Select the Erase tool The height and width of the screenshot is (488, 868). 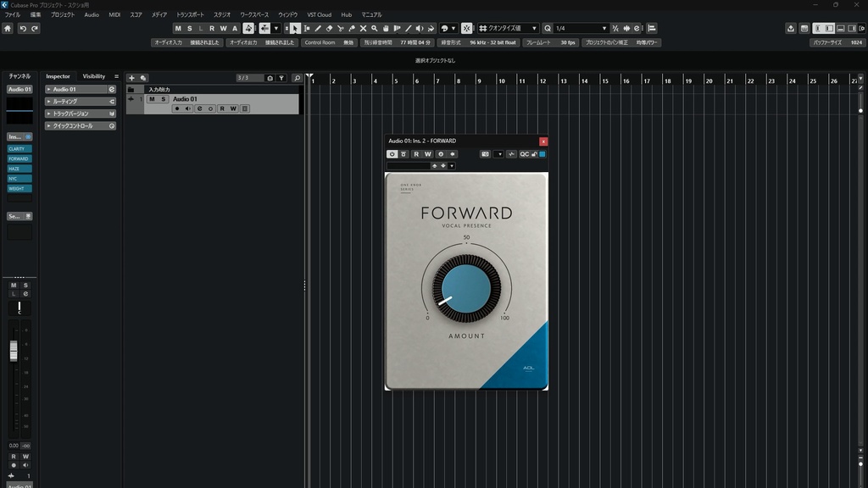(330, 28)
